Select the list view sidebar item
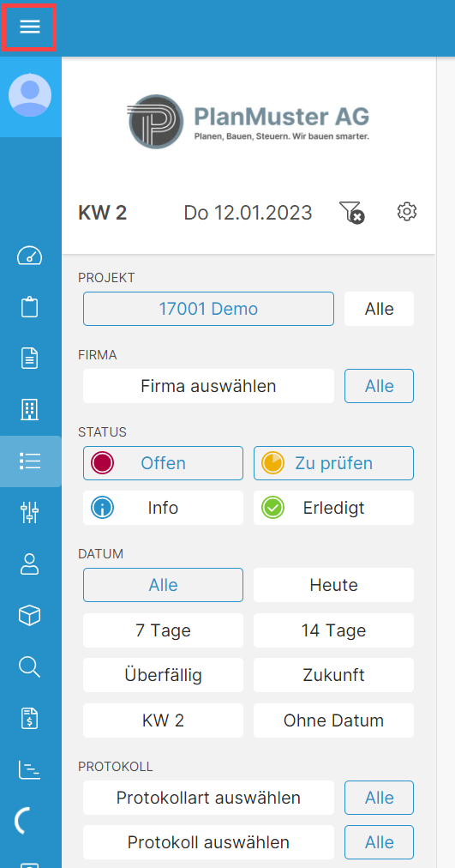The width and height of the screenshot is (455, 868). click(30, 461)
